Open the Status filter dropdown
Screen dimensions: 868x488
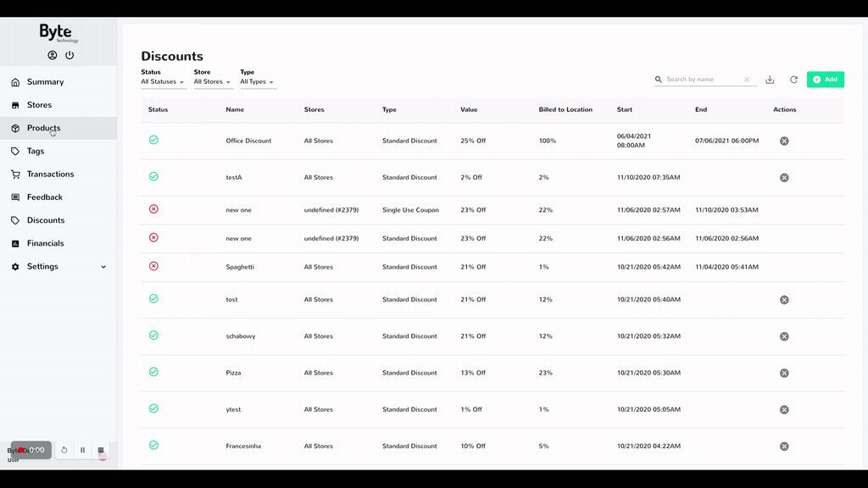(163, 82)
